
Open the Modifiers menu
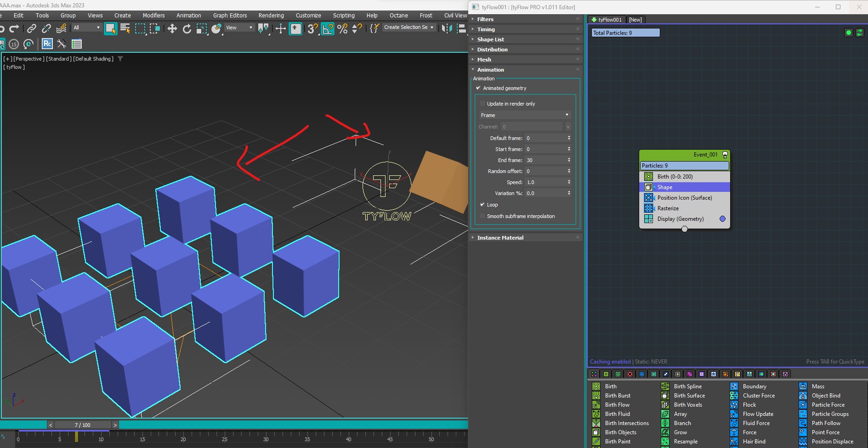point(153,16)
